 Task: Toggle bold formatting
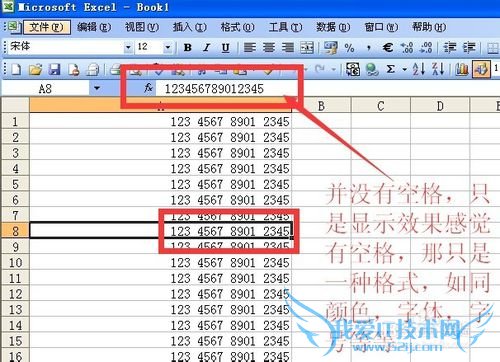click(188, 48)
